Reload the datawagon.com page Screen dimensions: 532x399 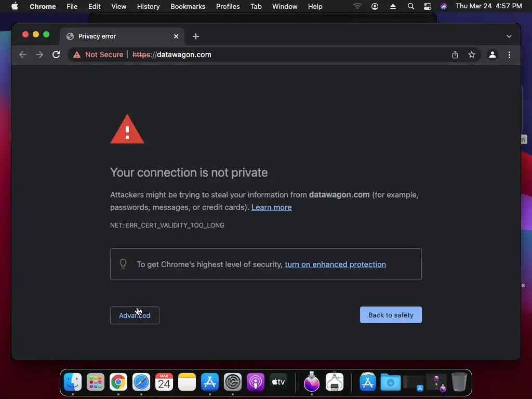(56, 55)
